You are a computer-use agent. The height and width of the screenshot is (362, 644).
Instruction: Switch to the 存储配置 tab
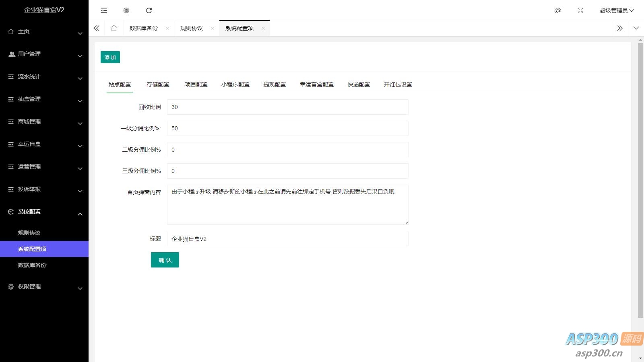(158, 84)
